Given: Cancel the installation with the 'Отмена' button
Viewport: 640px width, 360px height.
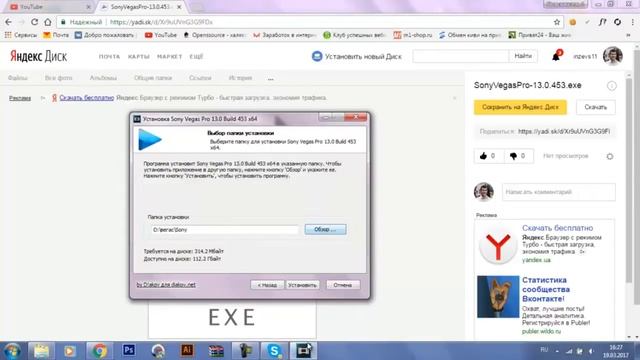Looking at the screenshot, I should tap(343, 285).
